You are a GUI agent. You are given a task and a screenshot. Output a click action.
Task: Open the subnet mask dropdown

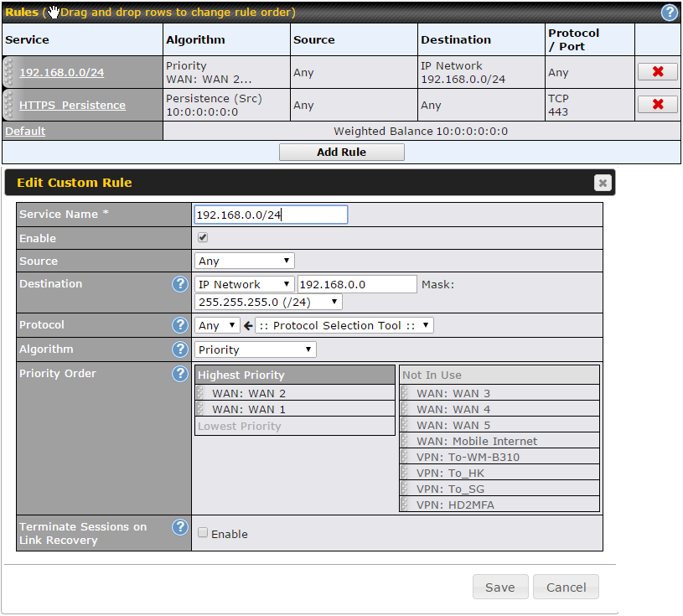click(x=268, y=302)
